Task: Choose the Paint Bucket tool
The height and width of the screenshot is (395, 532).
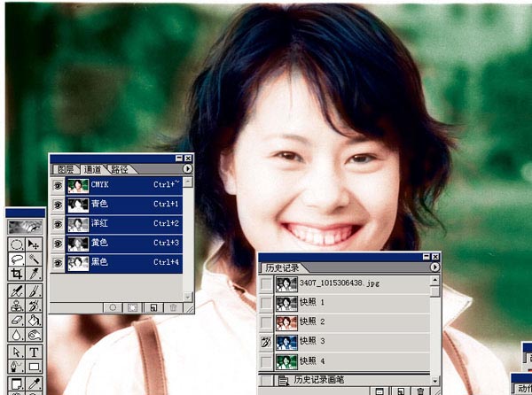Action: pos(34,321)
